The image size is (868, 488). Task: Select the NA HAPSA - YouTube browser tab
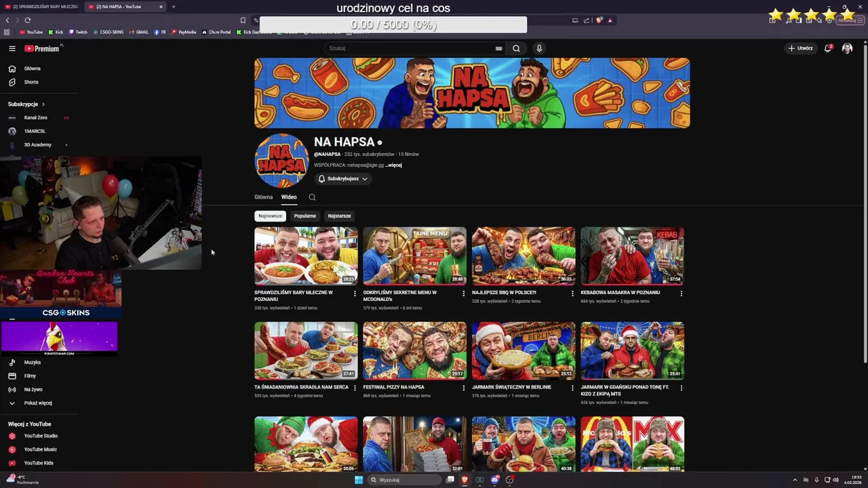coord(125,7)
